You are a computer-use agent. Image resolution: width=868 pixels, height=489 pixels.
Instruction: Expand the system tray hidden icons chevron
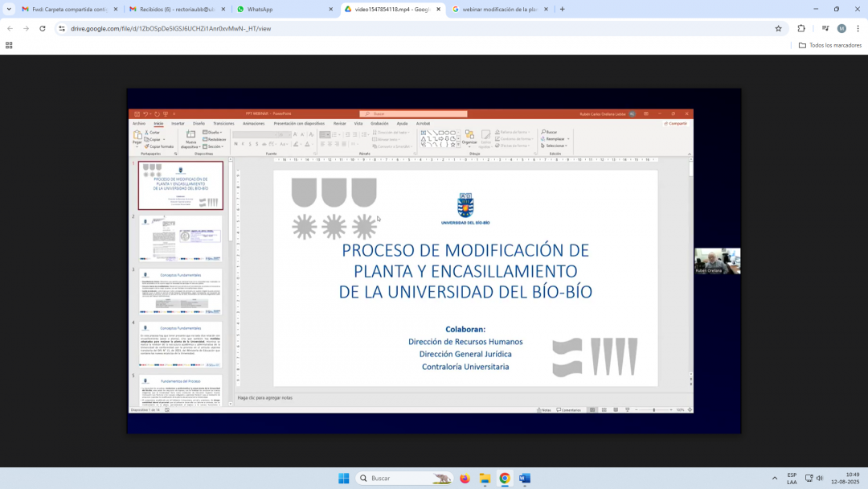[x=775, y=478]
